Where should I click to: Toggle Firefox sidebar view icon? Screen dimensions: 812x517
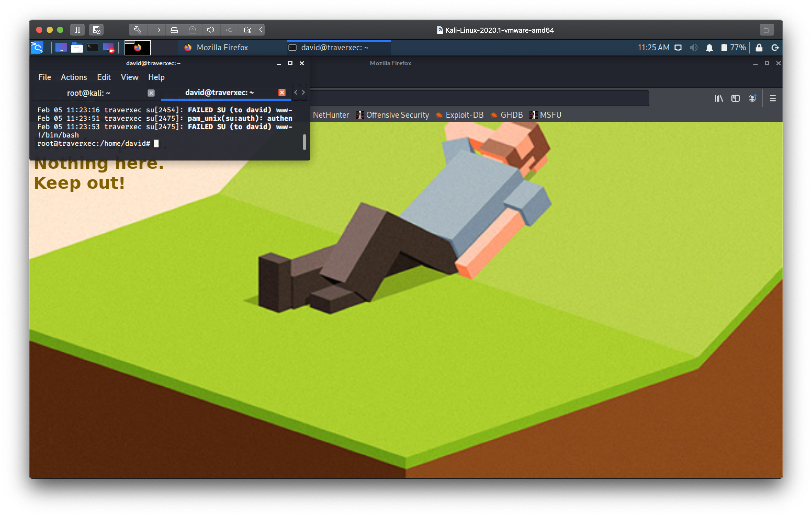735,99
